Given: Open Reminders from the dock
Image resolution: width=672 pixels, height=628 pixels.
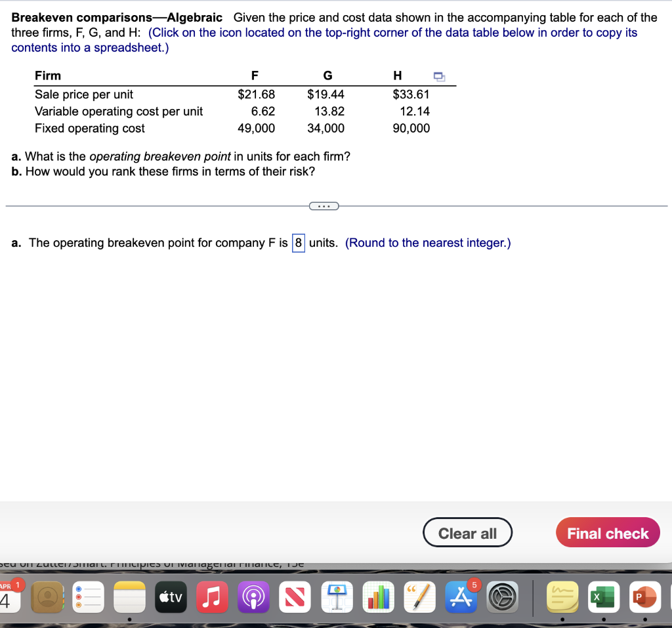Looking at the screenshot, I should pyautogui.click(x=88, y=597).
